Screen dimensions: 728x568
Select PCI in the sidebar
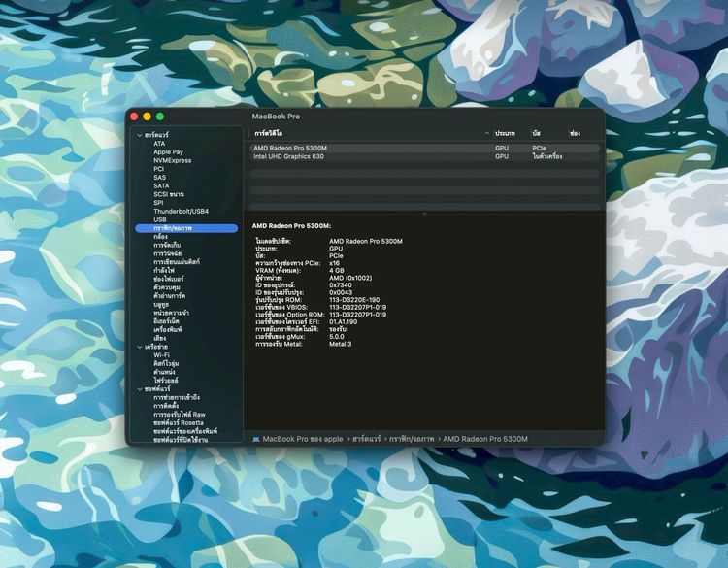tap(159, 169)
